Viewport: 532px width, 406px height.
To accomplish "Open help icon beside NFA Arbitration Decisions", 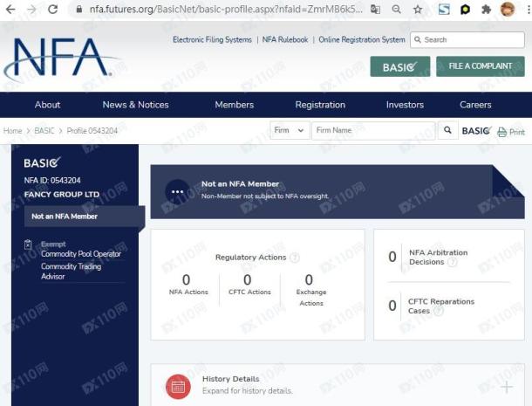I will (453, 262).
